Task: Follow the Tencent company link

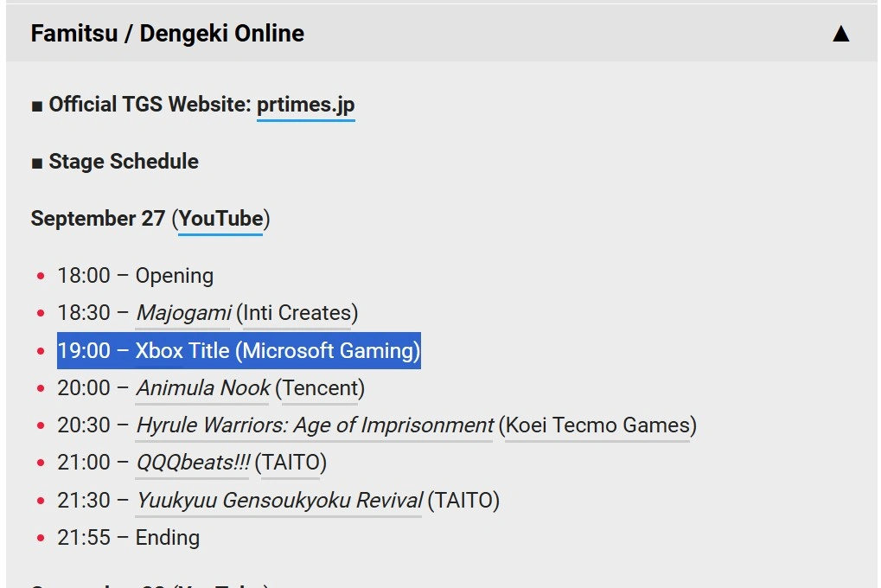Action: 320,388
